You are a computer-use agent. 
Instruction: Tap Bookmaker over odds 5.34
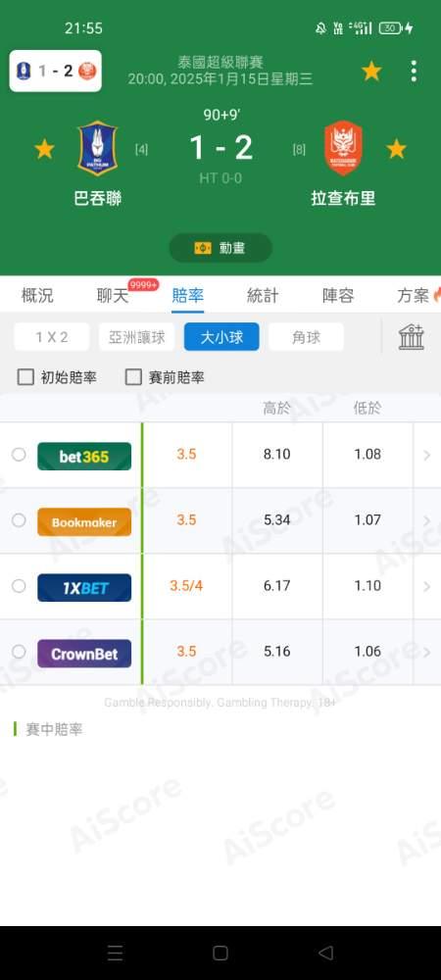(x=276, y=520)
